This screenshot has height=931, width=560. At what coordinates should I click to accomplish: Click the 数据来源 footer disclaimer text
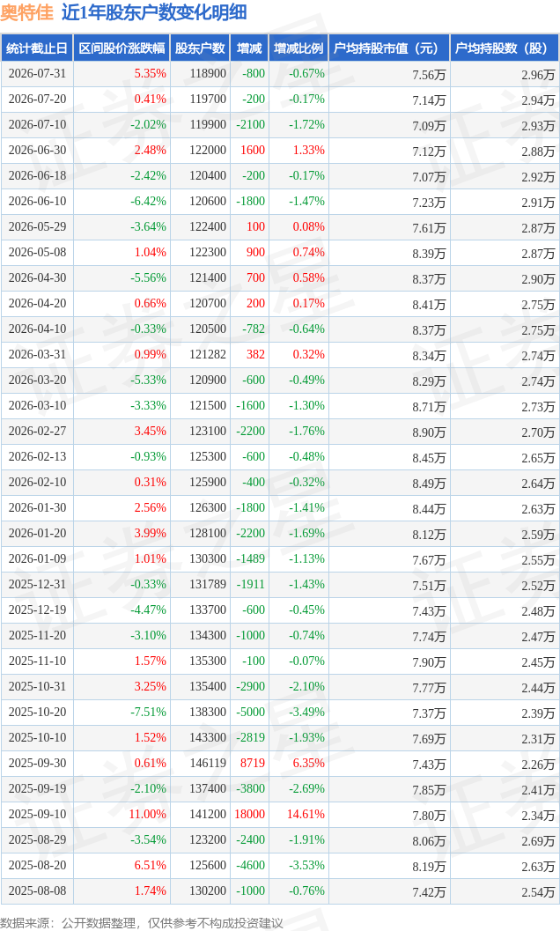pos(142,923)
